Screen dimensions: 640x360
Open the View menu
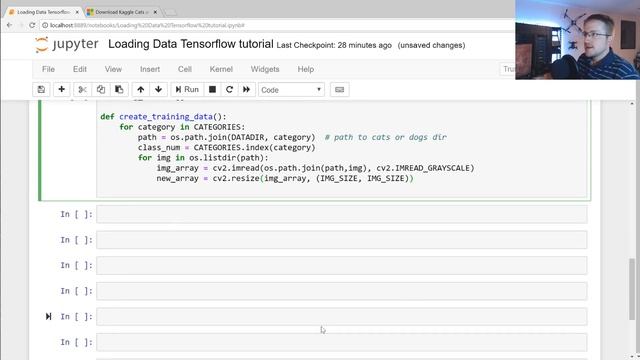click(x=113, y=69)
